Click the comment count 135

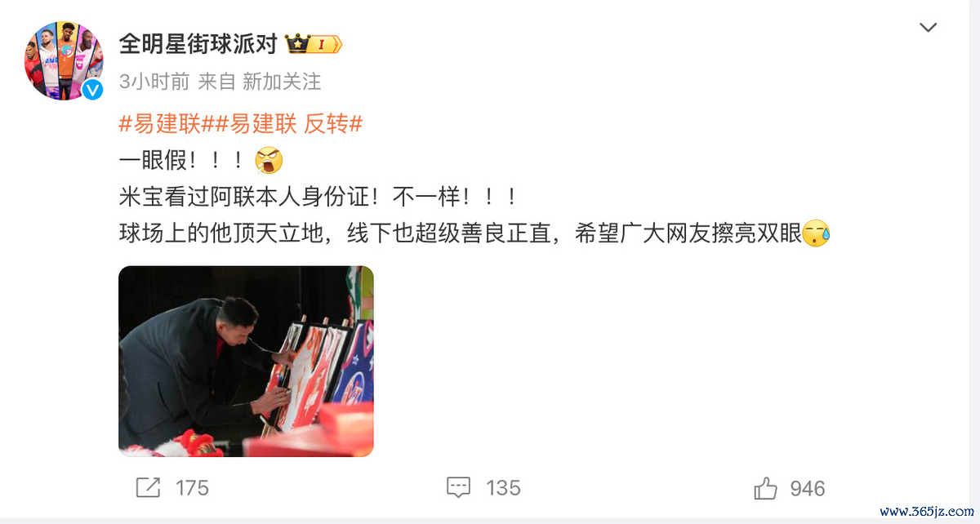point(503,488)
